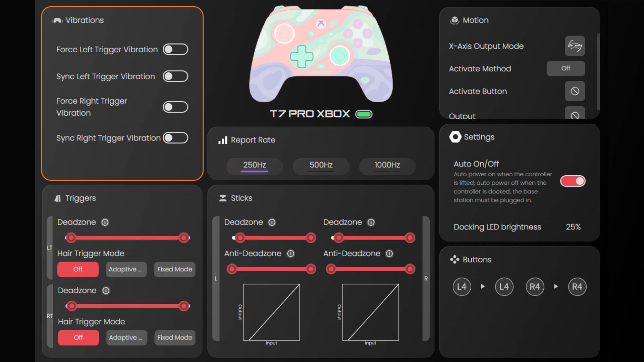Click the arrow between L4 buttons

tap(483, 287)
